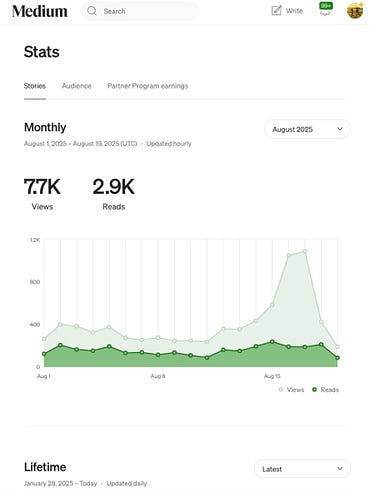This screenshot has width=375, height=495.
Task: Click the Monthly section heading
Action: tap(45, 127)
